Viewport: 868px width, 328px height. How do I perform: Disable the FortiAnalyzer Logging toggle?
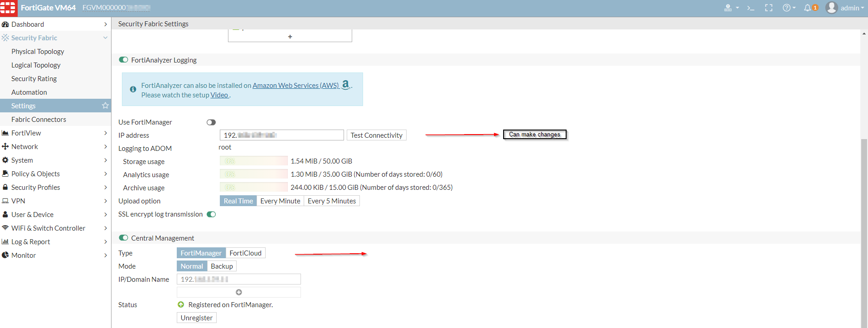(x=123, y=60)
